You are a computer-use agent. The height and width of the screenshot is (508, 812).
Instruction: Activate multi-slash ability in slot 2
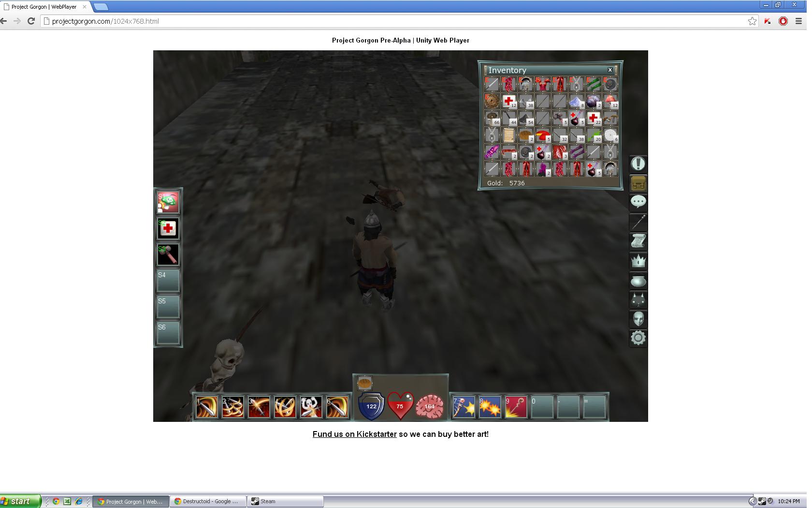pyautogui.click(x=232, y=407)
